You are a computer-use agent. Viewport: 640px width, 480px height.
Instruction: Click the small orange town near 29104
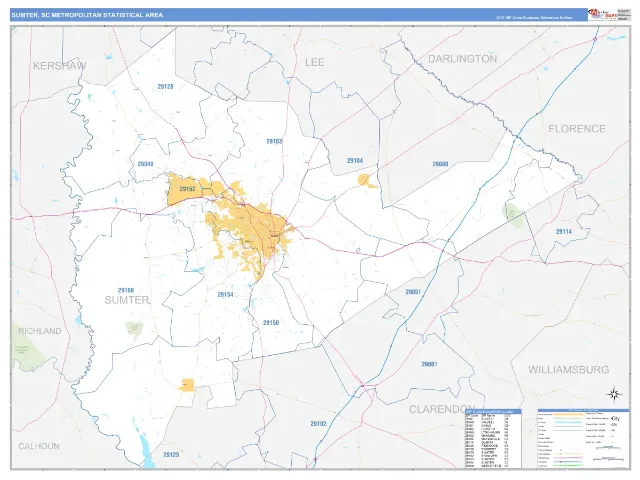pyautogui.click(x=367, y=181)
